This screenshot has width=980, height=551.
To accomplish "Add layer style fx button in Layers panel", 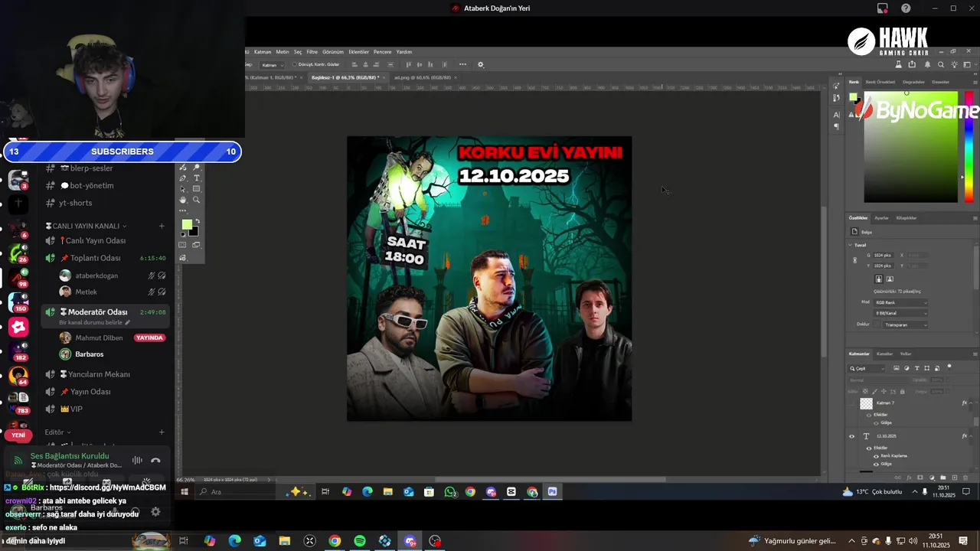I will (x=909, y=478).
